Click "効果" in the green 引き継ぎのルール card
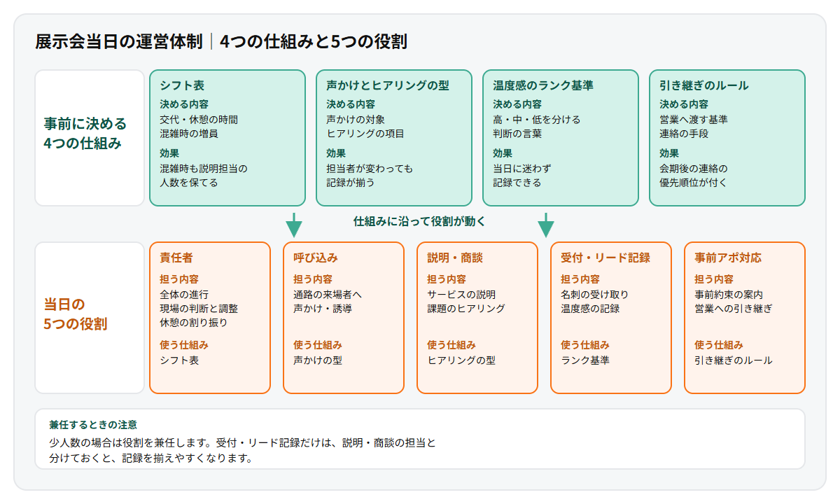 tap(669, 153)
